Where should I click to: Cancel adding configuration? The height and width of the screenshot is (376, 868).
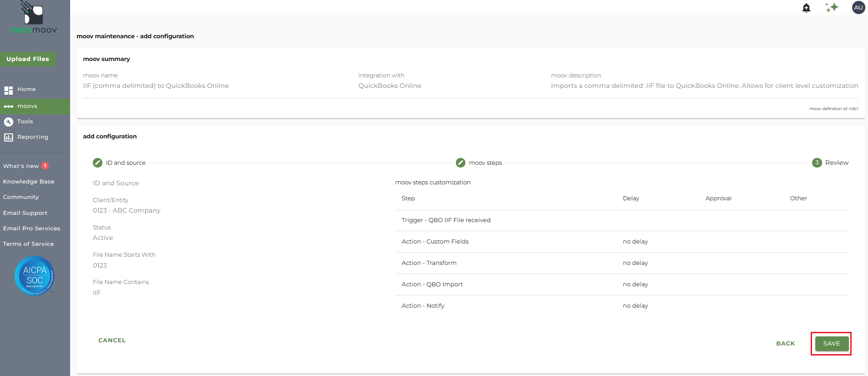(x=112, y=340)
